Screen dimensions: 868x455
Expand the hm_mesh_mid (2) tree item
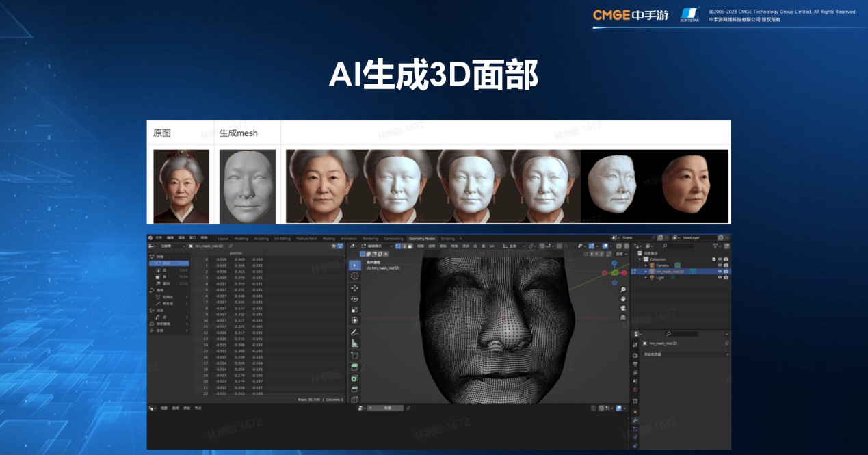pos(646,272)
